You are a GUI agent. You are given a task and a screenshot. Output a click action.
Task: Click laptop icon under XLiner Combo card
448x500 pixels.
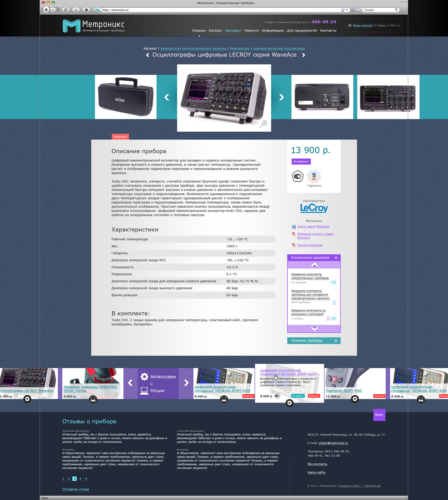pyautogui.click(x=93, y=399)
